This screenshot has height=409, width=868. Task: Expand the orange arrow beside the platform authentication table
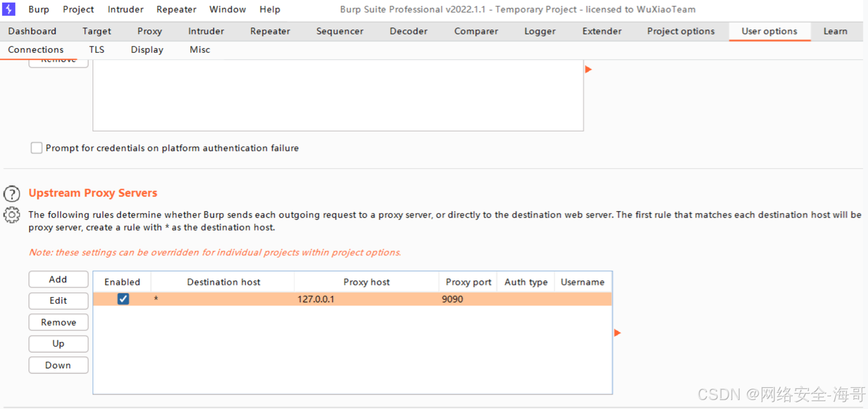click(x=588, y=69)
